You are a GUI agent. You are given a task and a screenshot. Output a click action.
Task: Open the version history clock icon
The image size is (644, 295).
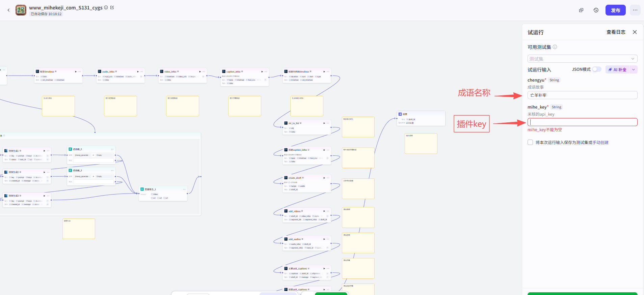pyautogui.click(x=596, y=10)
